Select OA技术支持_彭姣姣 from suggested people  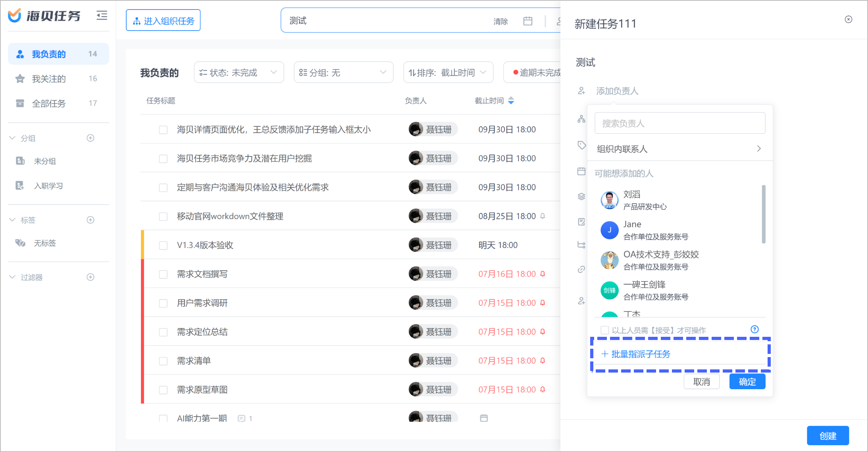click(x=681, y=260)
